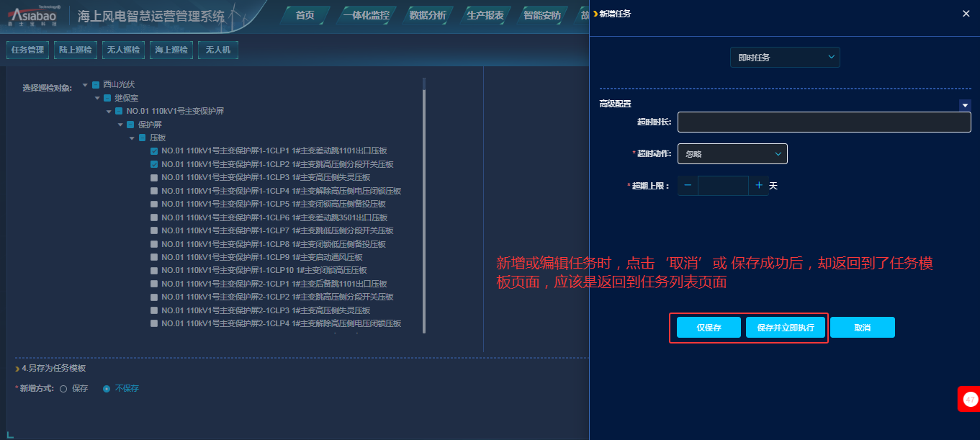
Task: Check the 1-1CLP3 主变高压侧失灵压板 box
Action: (x=154, y=177)
